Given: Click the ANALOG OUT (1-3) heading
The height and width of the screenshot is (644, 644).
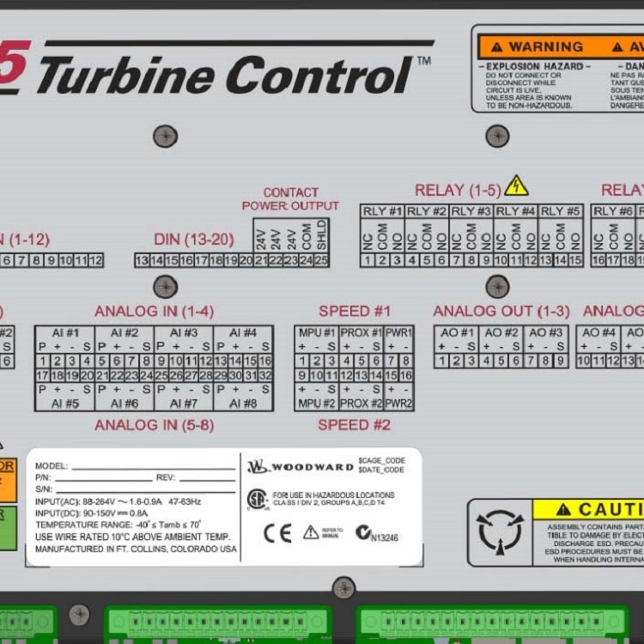Looking at the screenshot, I should (x=501, y=312).
